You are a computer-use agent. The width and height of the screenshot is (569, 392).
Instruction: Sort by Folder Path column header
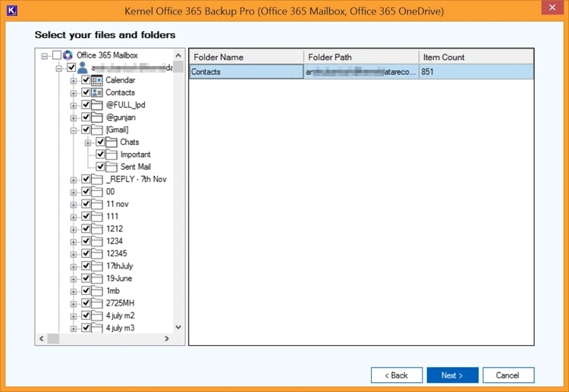[361, 57]
